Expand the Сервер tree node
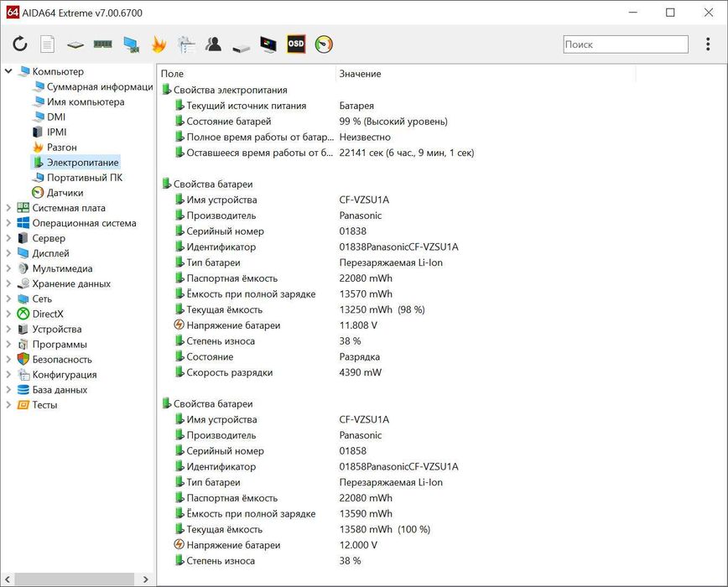This screenshot has height=587, width=728. (8, 238)
